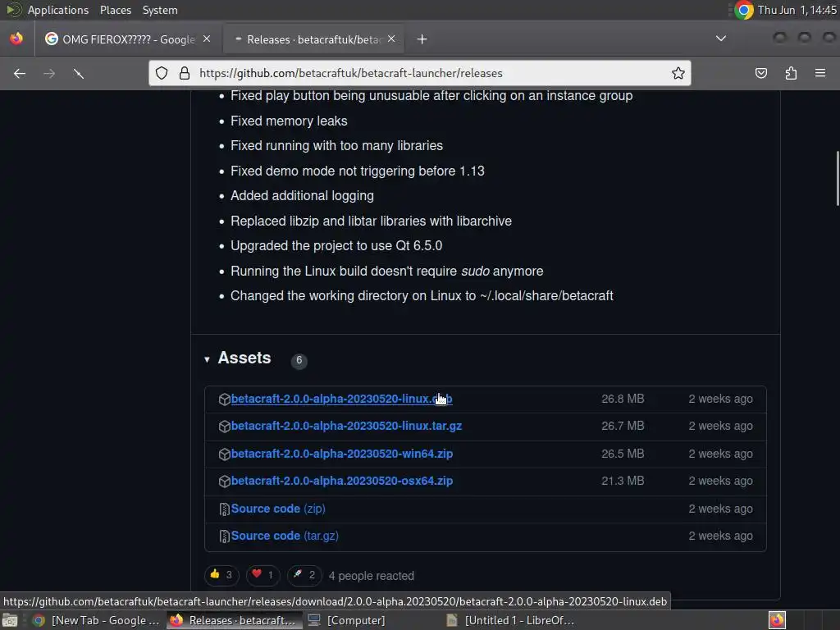The width and height of the screenshot is (840, 630).
Task: React with the heart emoji
Action: coord(262,575)
